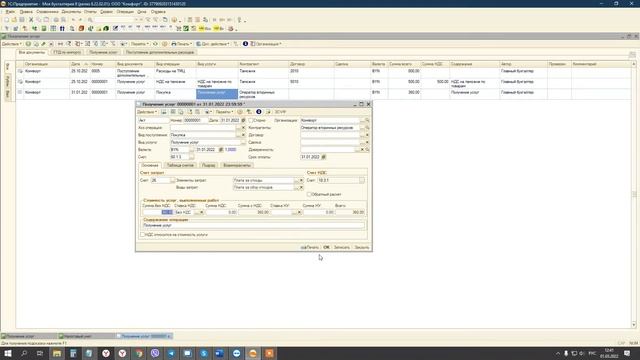Open the Доп. действия dropdown
The height and width of the screenshot is (360, 640).
(213, 44)
